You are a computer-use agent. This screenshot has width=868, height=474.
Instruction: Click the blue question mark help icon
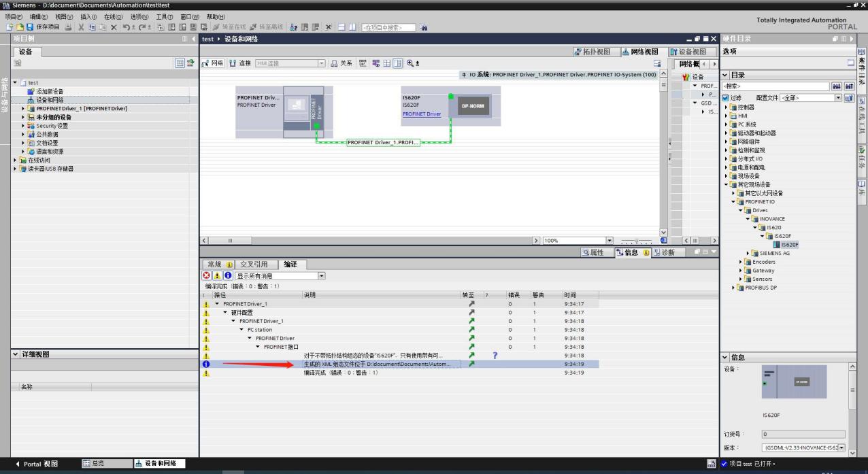coord(495,355)
